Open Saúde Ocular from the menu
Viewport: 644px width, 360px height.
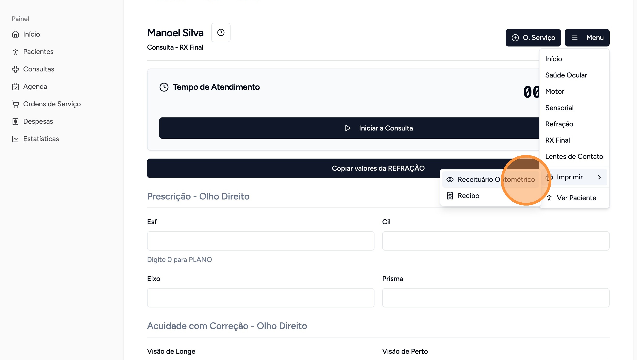566,75
